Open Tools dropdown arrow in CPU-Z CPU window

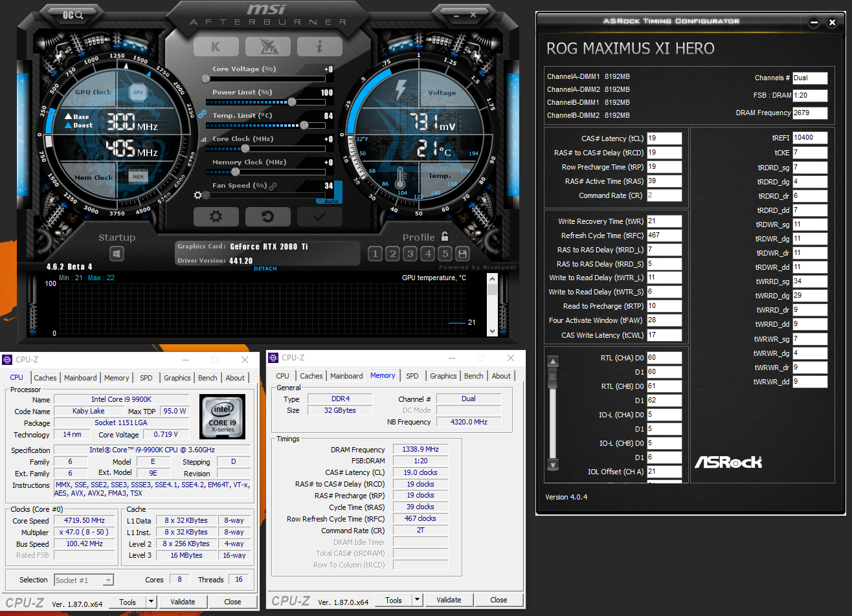click(x=151, y=602)
